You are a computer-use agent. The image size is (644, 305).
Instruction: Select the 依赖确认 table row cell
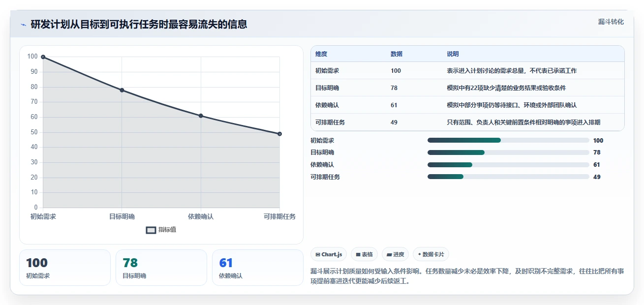tap(327, 105)
